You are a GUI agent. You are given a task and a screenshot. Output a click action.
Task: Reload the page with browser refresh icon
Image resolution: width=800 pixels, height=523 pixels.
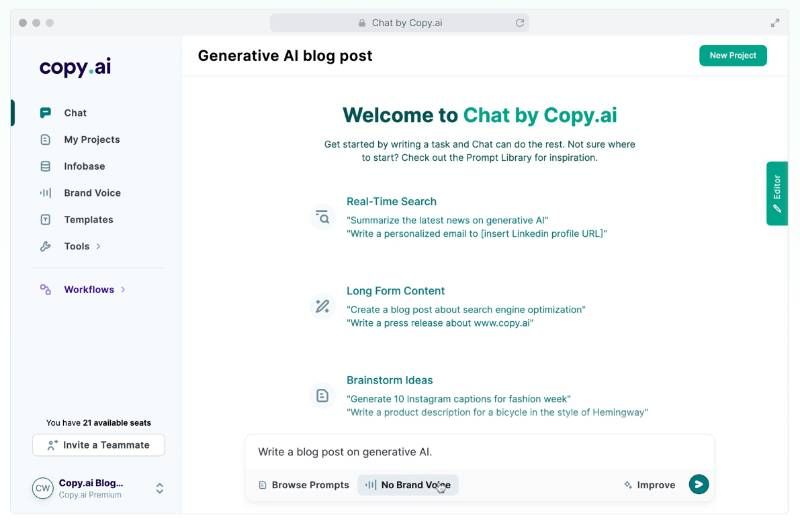tap(519, 23)
